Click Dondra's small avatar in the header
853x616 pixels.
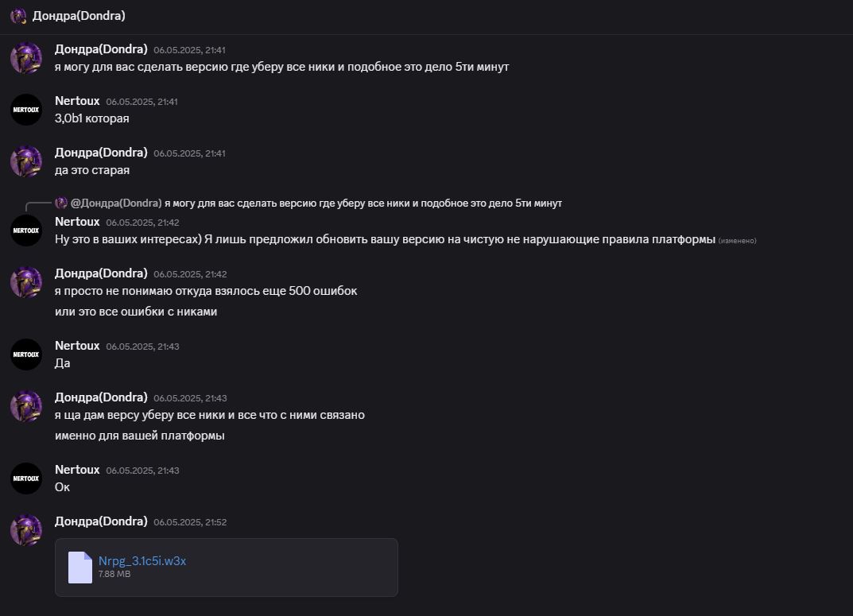click(x=18, y=16)
